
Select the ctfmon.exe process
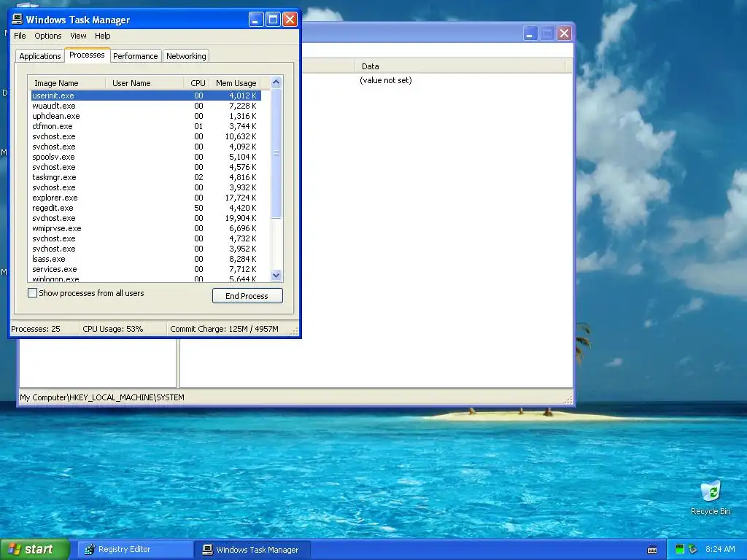[146, 126]
